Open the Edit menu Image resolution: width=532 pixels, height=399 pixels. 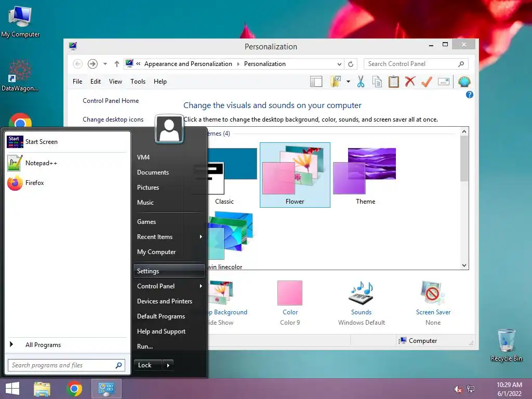[x=96, y=82]
